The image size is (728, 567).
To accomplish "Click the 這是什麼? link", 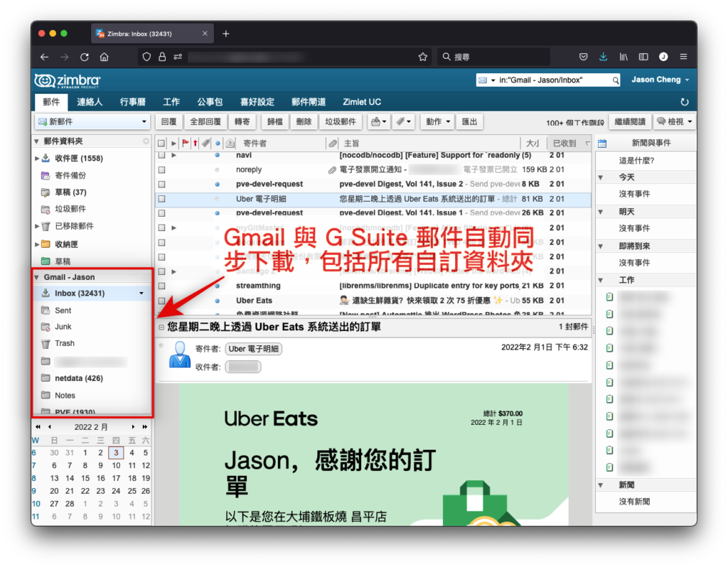I will 636,161.
